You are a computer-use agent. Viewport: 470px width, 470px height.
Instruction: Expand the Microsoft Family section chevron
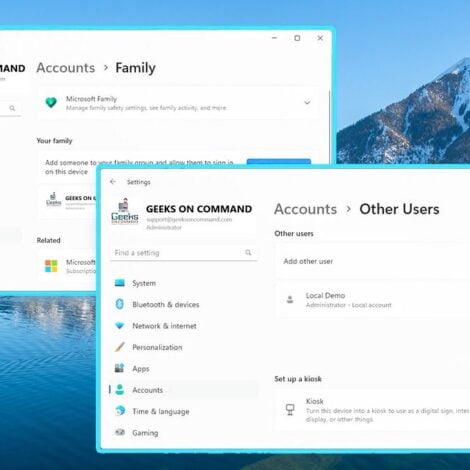307,103
